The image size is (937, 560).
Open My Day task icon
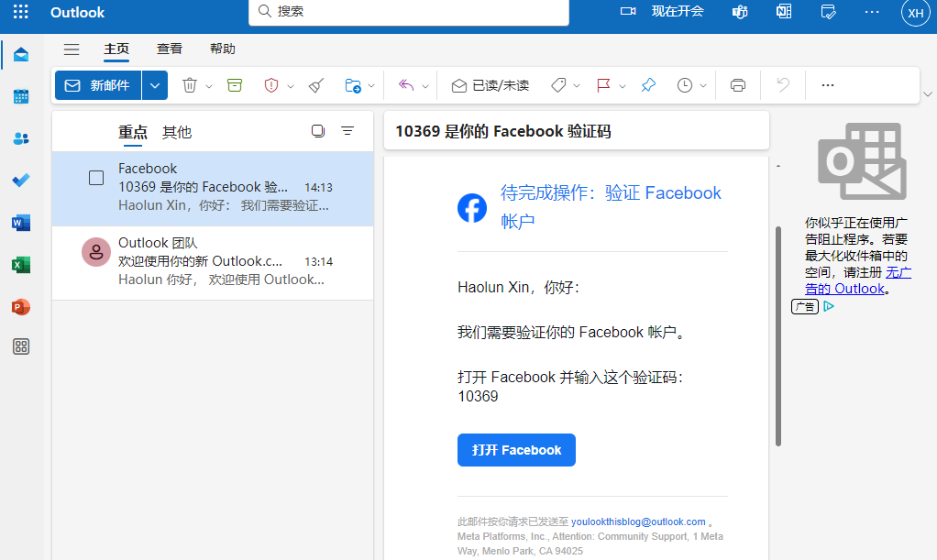pyautogui.click(x=828, y=12)
